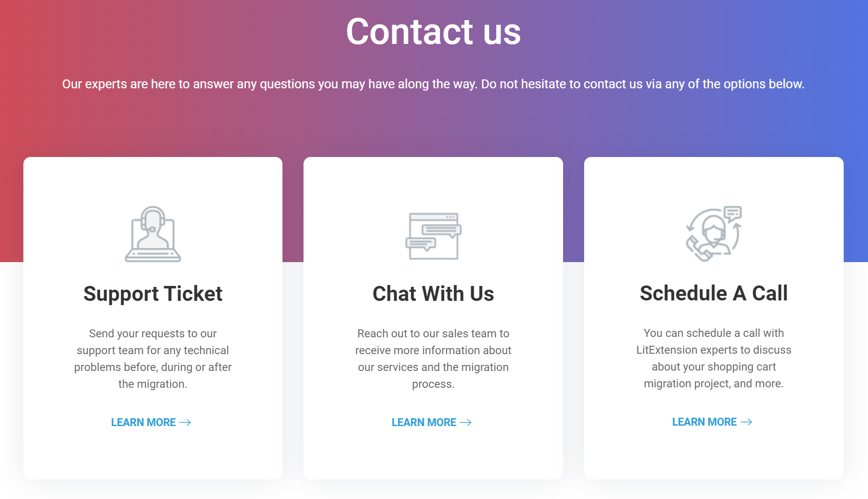
Task: Click the Schedule A Call phone agent icon
Action: click(x=714, y=234)
